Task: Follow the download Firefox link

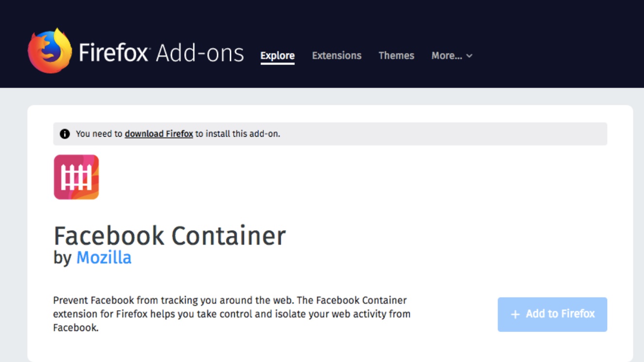Action: [159, 134]
